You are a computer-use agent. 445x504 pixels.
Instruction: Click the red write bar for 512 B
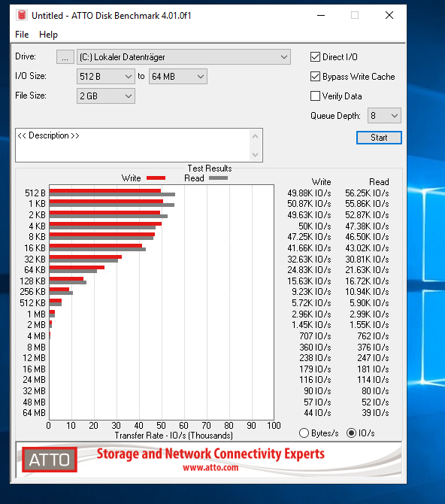click(105, 191)
